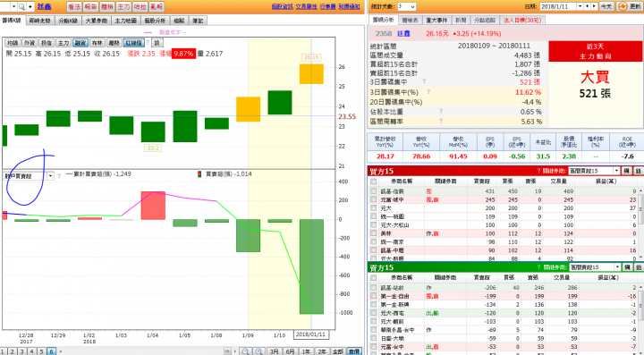Open the stock code dropdown arrow
This screenshot has width=644, height=355.
[x=14, y=6]
